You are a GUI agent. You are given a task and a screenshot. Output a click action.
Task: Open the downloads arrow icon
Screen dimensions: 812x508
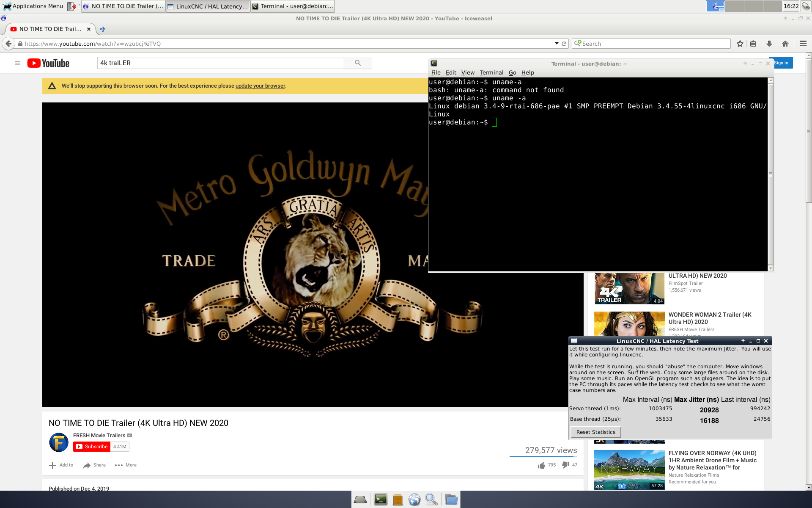click(x=769, y=44)
